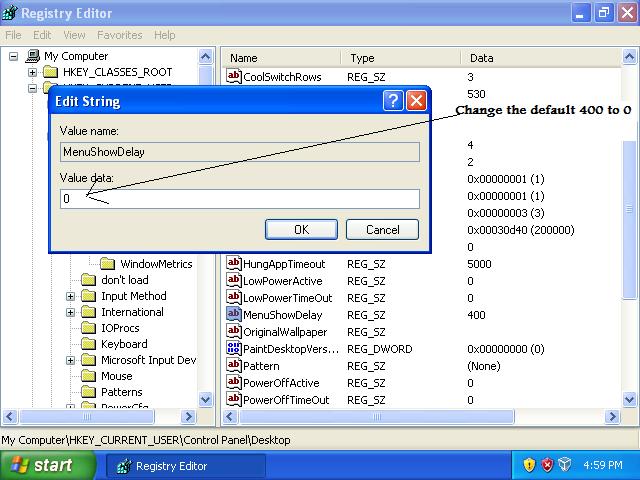
Task: Click the LowPowerActive string value icon
Action: pos(233,280)
